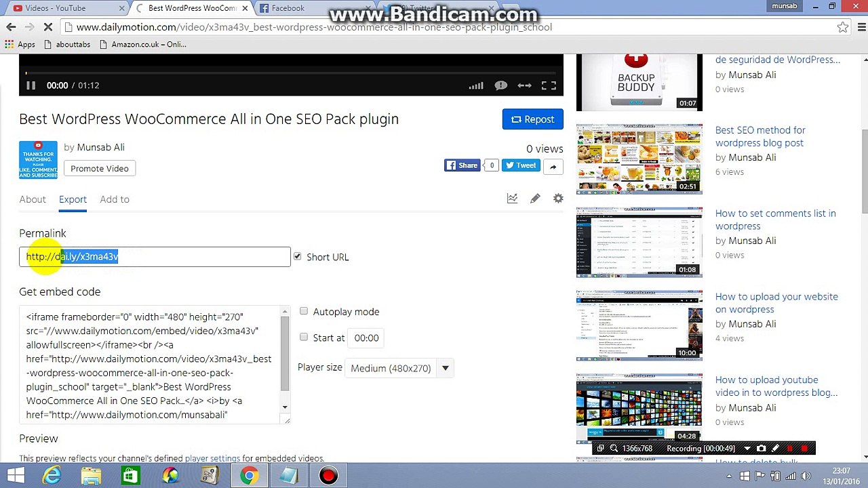Click the 10:00 upload website thumbnail

[639, 325]
